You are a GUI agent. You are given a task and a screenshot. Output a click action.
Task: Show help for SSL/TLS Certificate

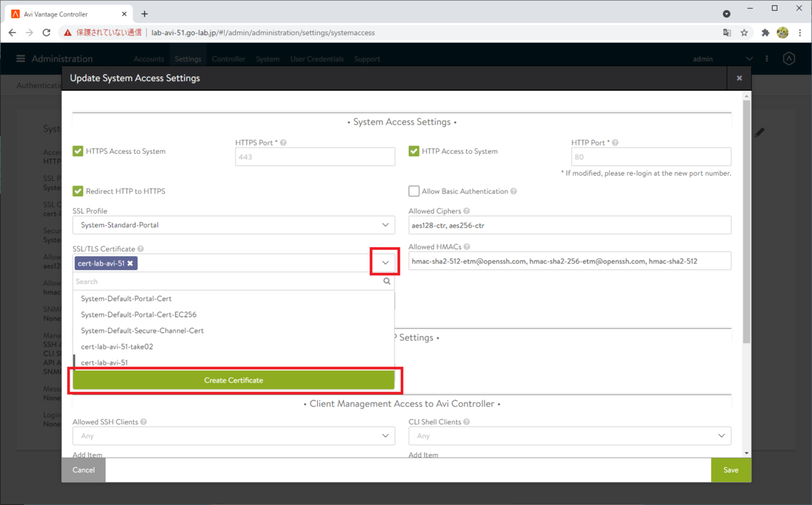[x=140, y=249]
